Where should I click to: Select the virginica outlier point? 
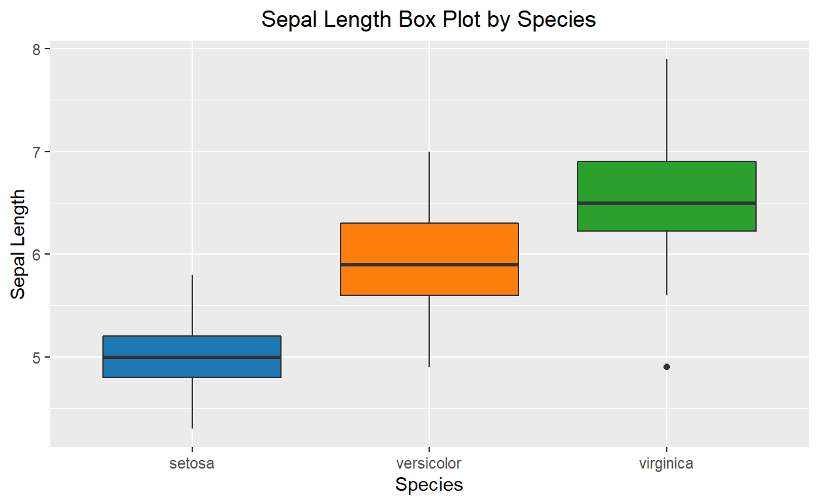tap(667, 367)
